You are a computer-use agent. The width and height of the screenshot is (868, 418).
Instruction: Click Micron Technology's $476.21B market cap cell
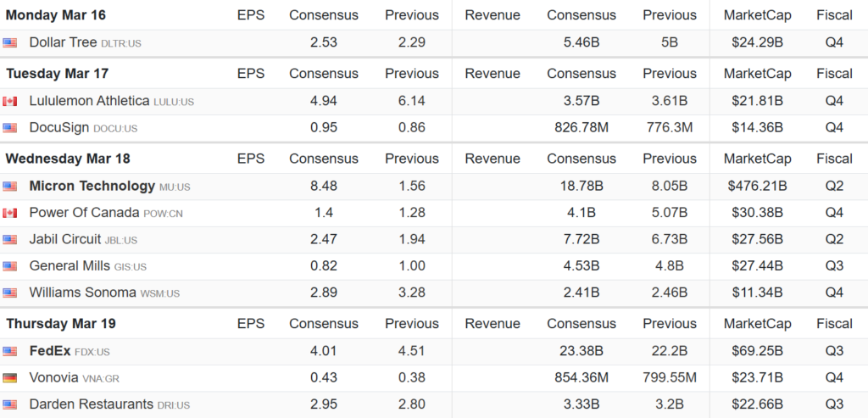(757, 187)
